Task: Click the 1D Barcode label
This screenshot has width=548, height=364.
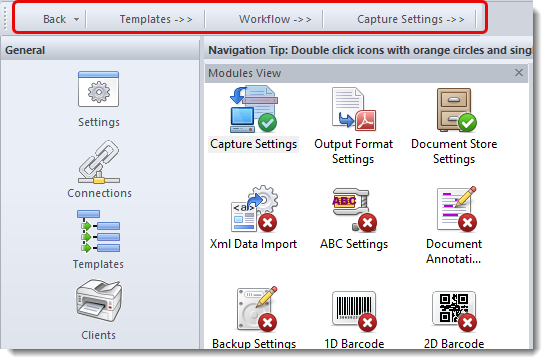Action: pyautogui.click(x=354, y=343)
